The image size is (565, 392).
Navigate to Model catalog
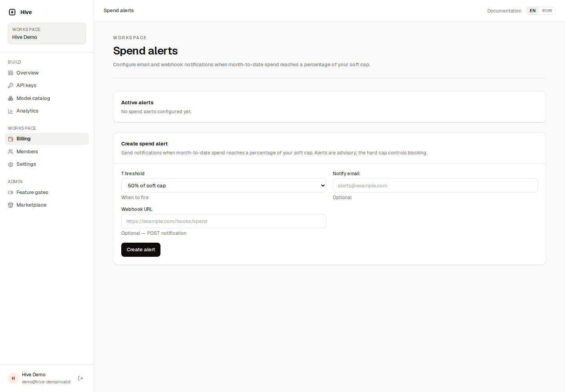tap(47, 98)
